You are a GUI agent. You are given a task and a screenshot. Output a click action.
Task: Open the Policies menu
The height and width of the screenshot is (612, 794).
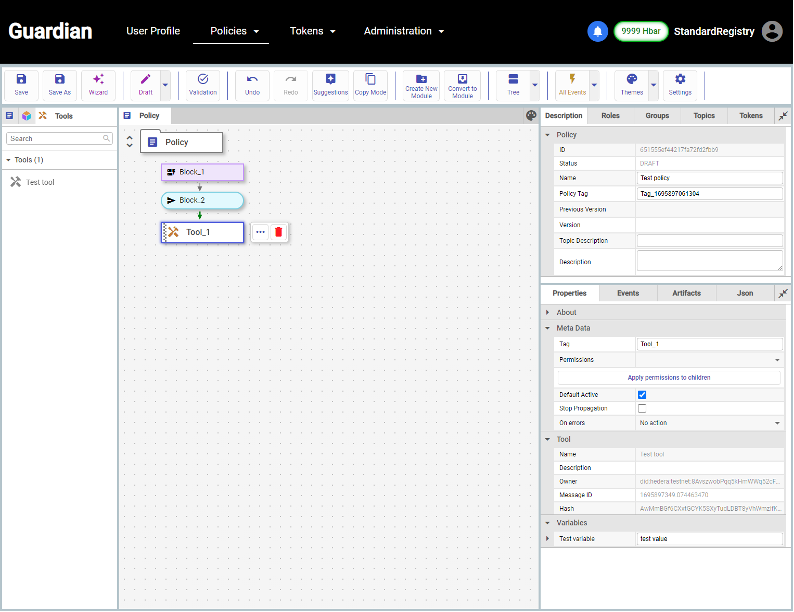(x=234, y=31)
